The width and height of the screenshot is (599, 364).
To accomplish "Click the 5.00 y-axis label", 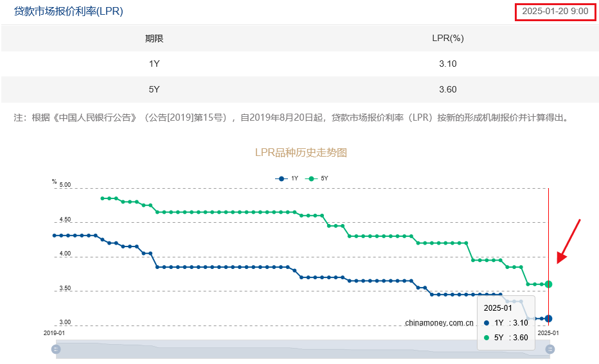I will pos(65,185).
